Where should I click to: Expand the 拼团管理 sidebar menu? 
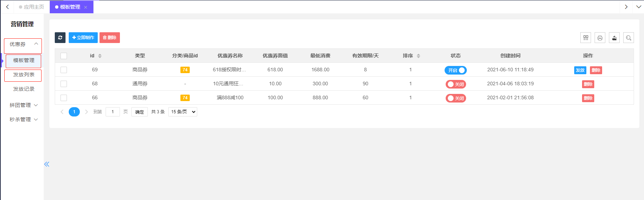point(23,105)
